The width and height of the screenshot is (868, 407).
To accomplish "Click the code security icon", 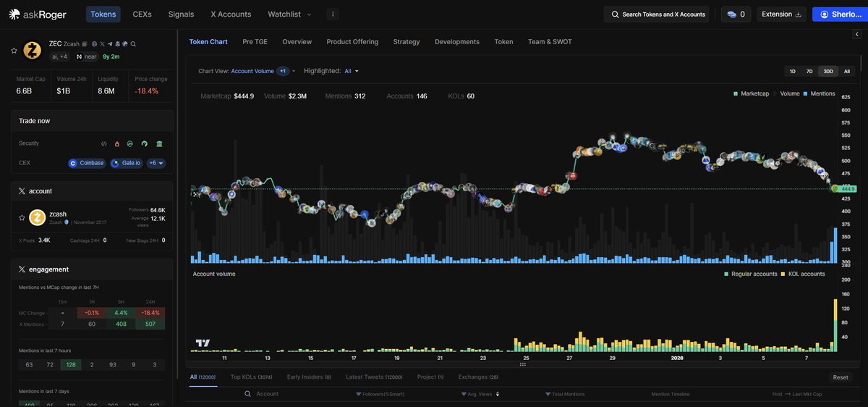I will coord(104,143).
